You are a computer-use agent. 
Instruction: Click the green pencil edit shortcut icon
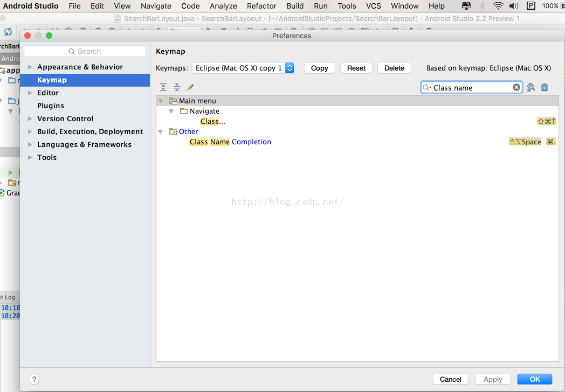point(190,87)
